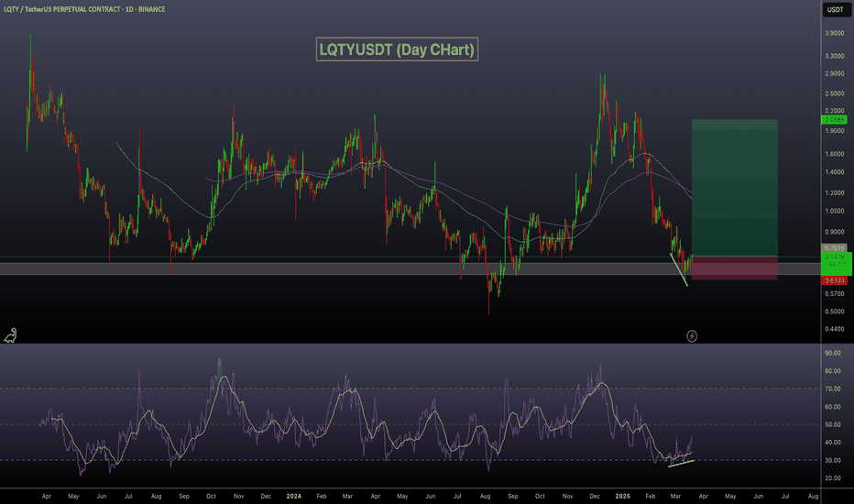Click the 2.9000 price axis label
Screen dimensions: 854x504
pyautogui.click(x=835, y=73)
